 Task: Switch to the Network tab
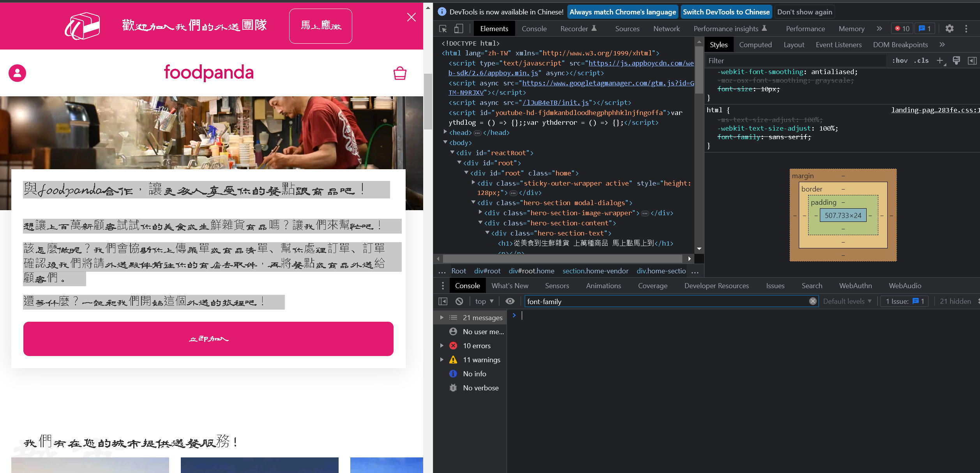click(666, 29)
